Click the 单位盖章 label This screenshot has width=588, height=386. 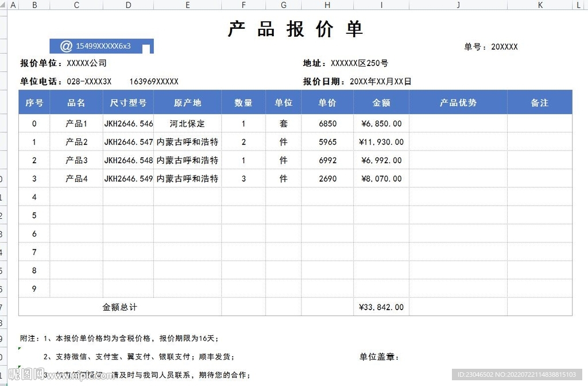379,357
